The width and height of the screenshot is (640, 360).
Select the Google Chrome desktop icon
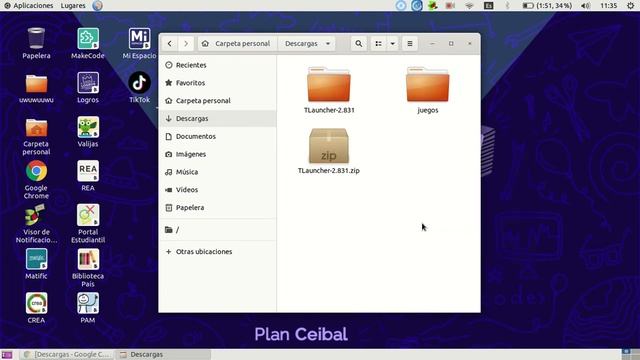click(36, 180)
